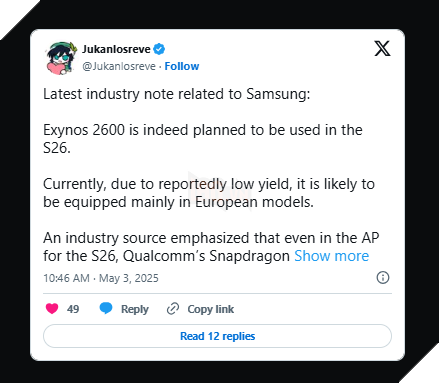Click the Reply text label
This screenshot has height=383, width=439.
tap(135, 309)
